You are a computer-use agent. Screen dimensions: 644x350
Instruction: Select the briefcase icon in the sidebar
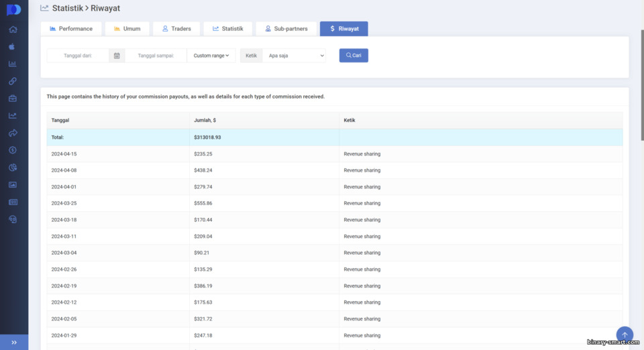coord(13,99)
